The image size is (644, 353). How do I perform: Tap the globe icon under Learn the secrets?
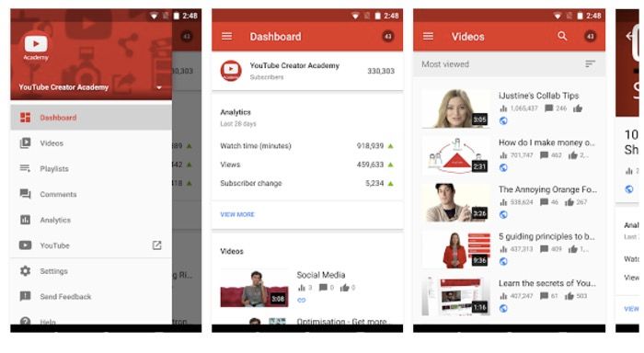pos(503,308)
